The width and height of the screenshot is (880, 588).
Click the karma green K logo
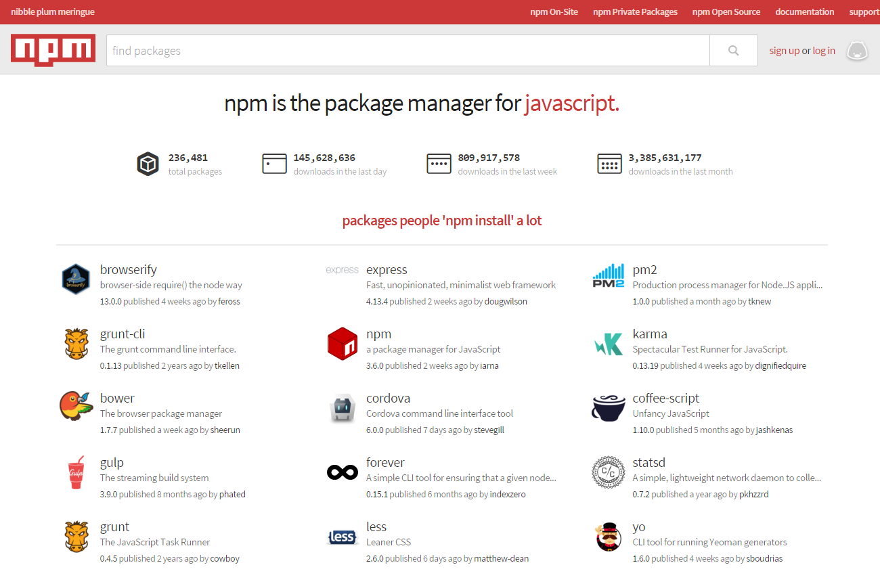[x=609, y=344]
